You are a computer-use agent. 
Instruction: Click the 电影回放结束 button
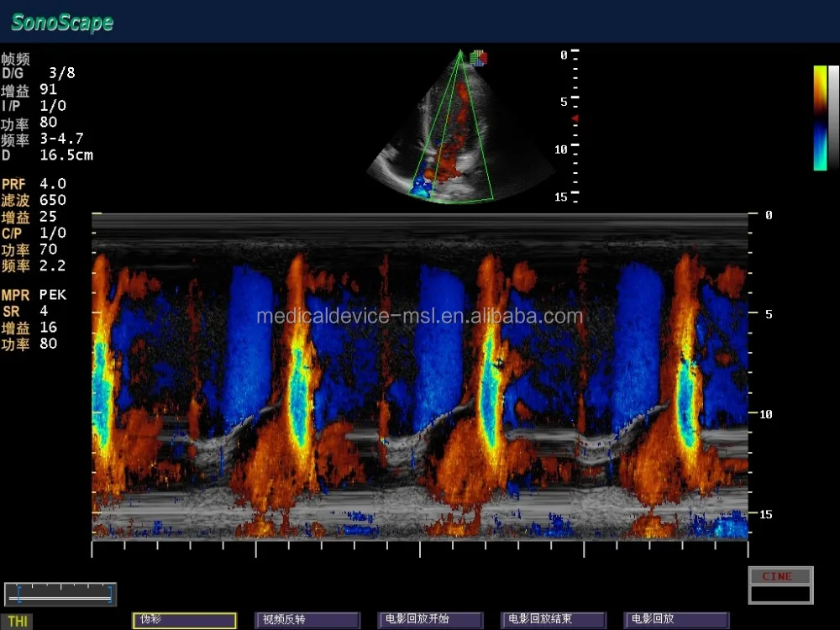553,619
